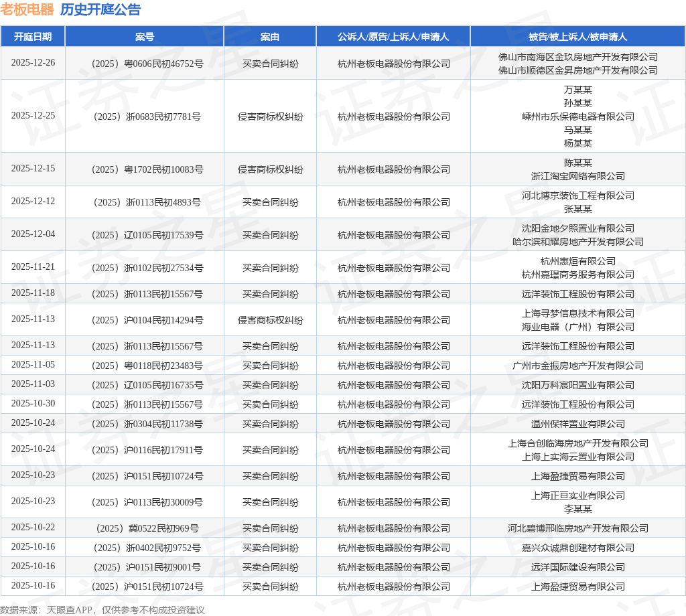Image resolution: width=686 pixels, height=616 pixels.
Task: Click date cell 2025-11-03
Action: (x=33, y=384)
